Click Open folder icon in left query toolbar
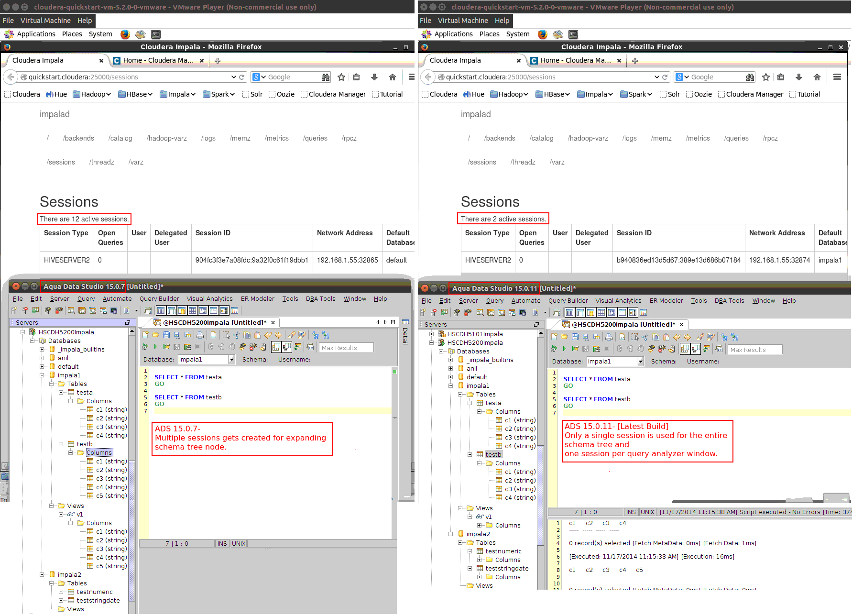Image resolution: width=852 pixels, height=616 pixels. (x=156, y=335)
